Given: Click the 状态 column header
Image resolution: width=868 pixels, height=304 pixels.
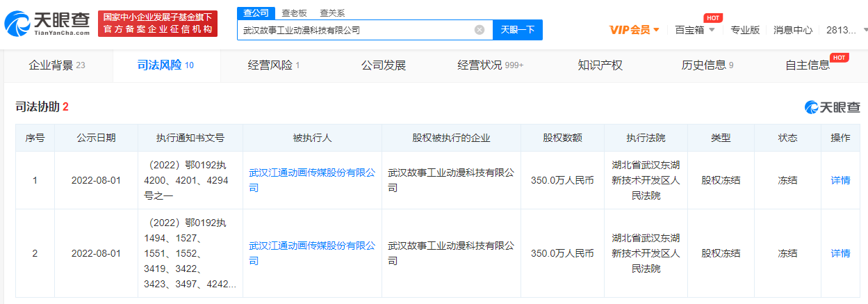Looking at the screenshot, I should pos(787,138).
